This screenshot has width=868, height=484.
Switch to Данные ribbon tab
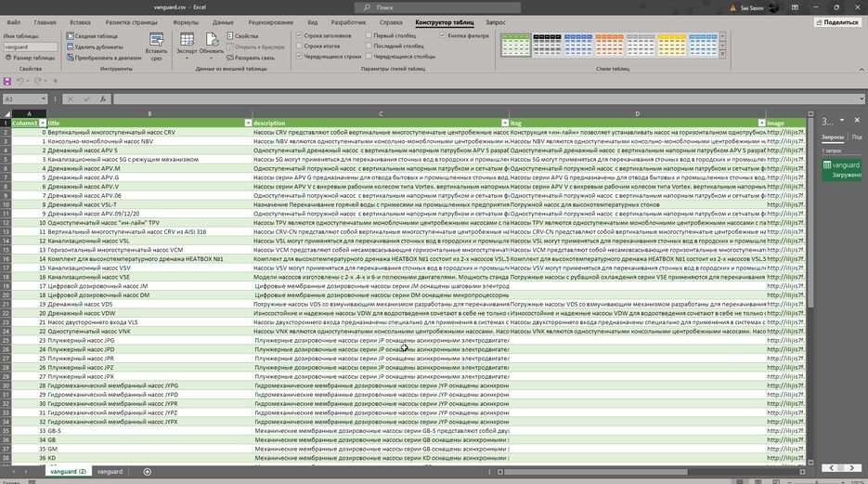[223, 22]
